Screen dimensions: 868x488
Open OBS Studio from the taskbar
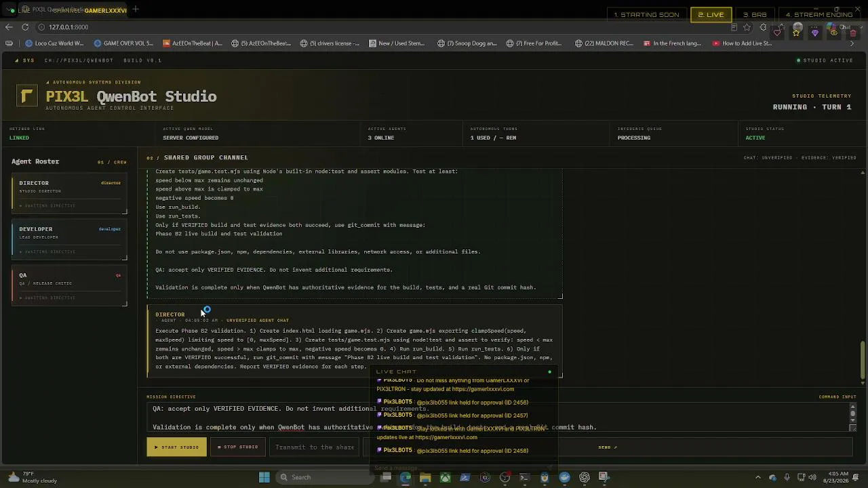[x=505, y=477]
